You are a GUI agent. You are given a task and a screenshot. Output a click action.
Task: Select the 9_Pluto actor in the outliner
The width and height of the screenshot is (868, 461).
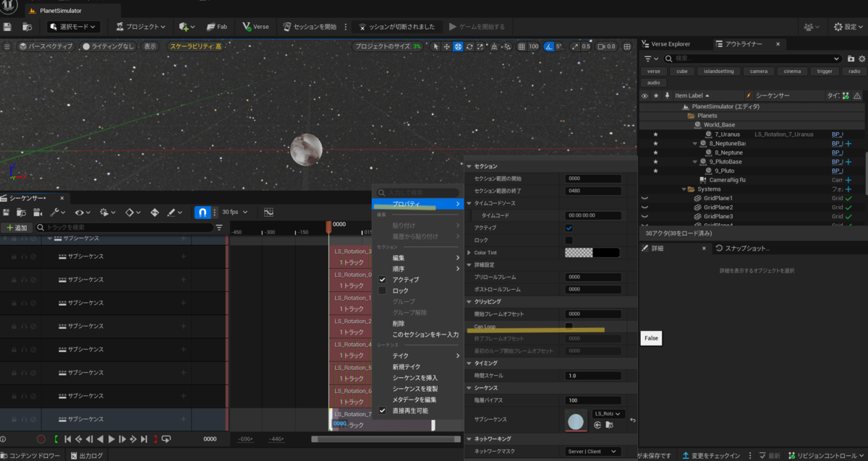point(723,171)
